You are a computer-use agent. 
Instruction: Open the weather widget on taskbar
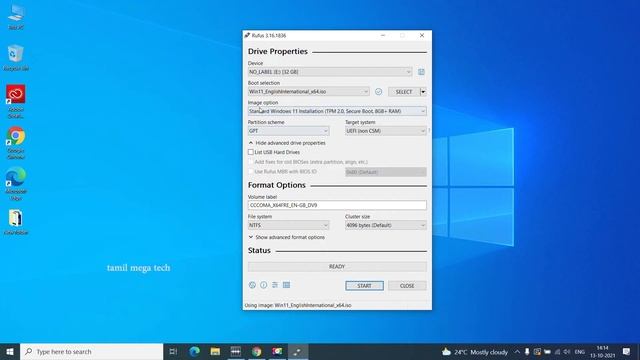(475, 352)
